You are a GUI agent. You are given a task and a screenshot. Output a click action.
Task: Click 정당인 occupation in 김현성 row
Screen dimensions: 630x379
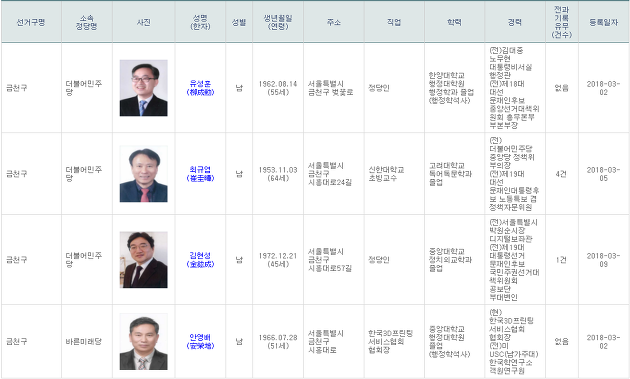pos(378,260)
